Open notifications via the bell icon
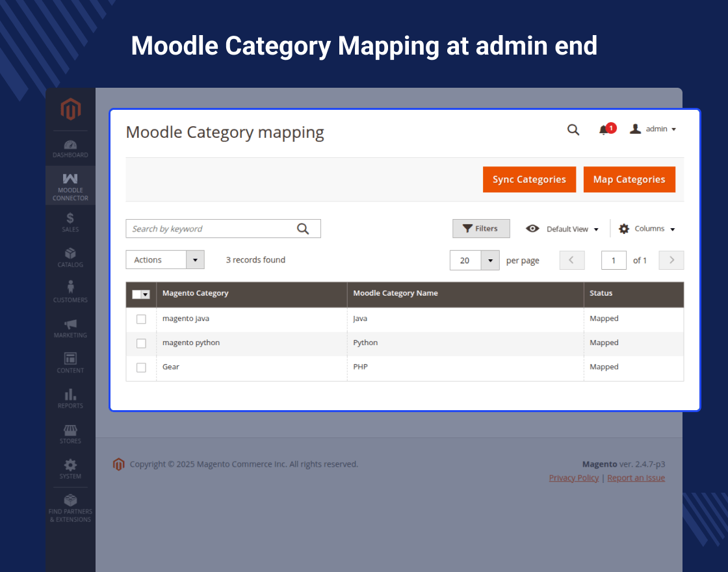This screenshot has height=572, width=728. 606,129
